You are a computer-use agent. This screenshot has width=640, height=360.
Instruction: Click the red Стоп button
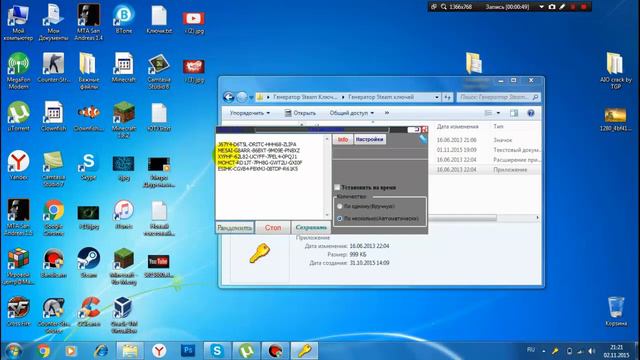[x=273, y=227]
